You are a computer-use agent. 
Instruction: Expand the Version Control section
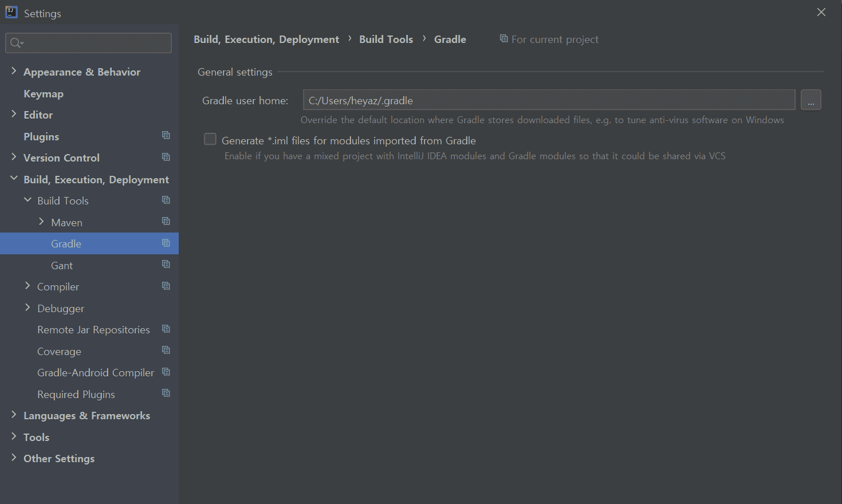tap(14, 157)
